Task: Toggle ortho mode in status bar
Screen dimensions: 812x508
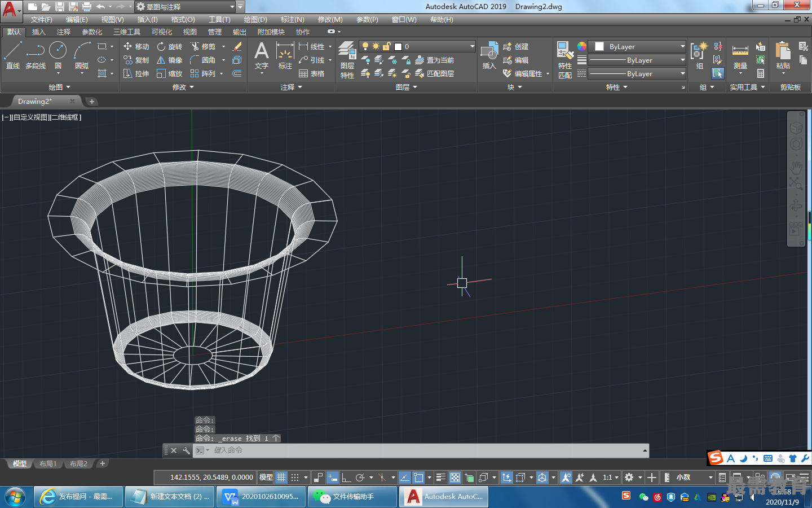Action: (x=346, y=478)
